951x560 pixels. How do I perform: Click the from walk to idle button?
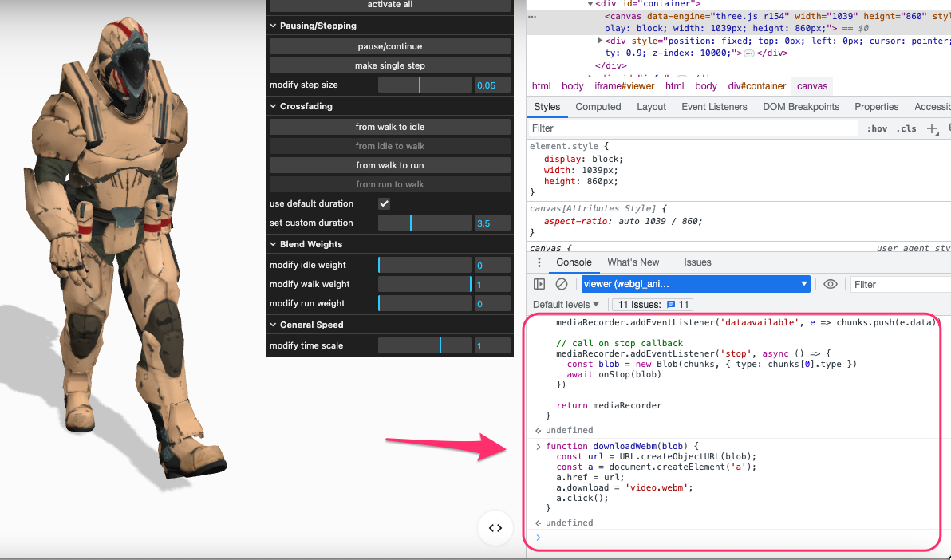click(390, 127)
